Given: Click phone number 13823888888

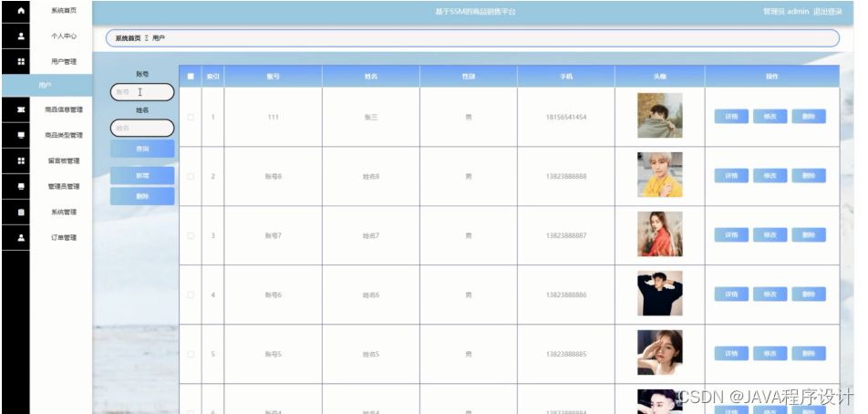Looking at the screenshot, I should (x=565, y=177).
